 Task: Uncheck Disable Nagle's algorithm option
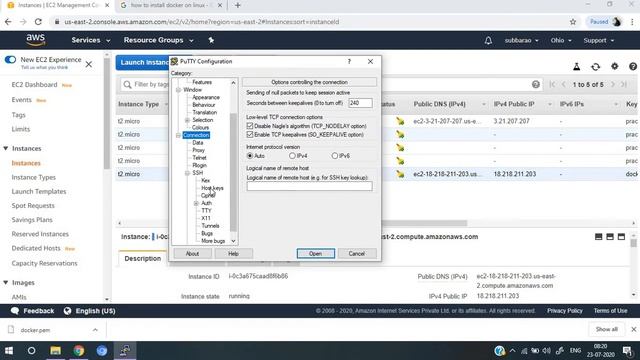(250, 126)
